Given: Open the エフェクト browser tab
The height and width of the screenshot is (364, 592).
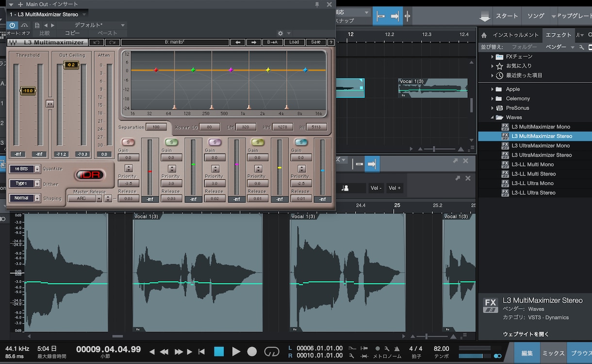Looking at the screenshot, I should (x=559, y=35).
